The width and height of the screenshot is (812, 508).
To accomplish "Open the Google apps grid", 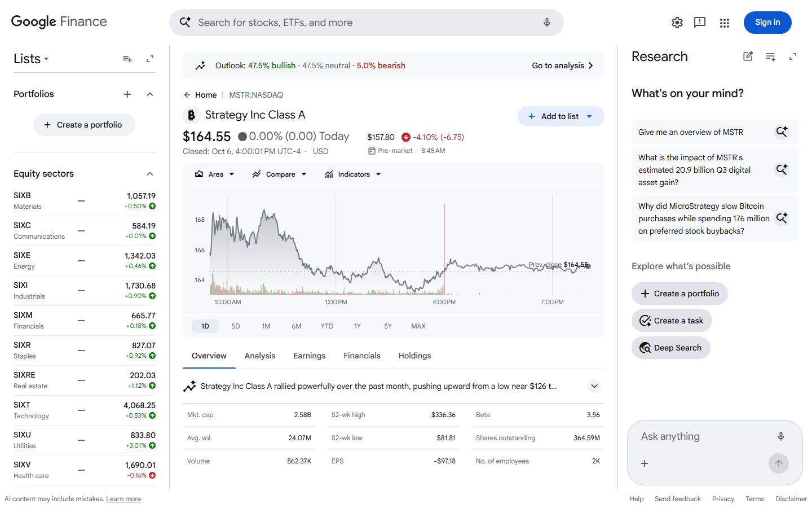I will (x=725, y=23).
